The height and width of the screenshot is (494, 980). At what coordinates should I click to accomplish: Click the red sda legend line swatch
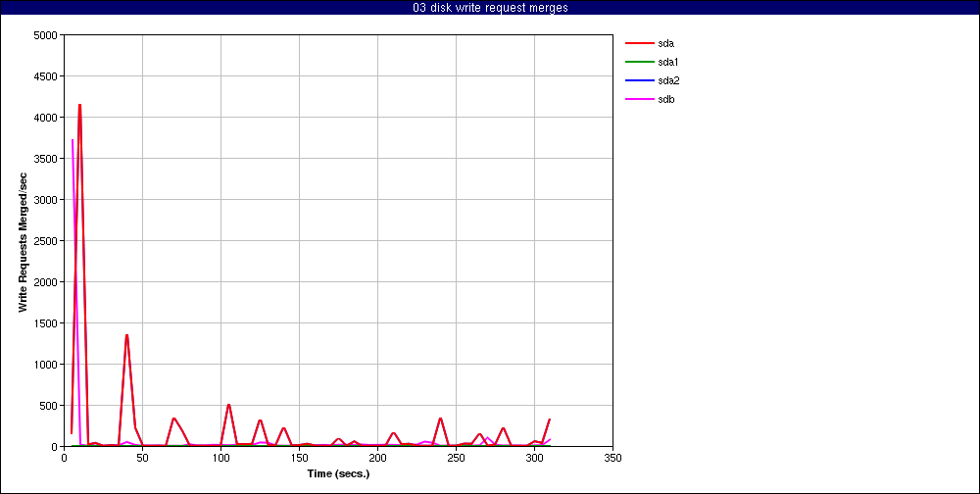pos(639,43)
